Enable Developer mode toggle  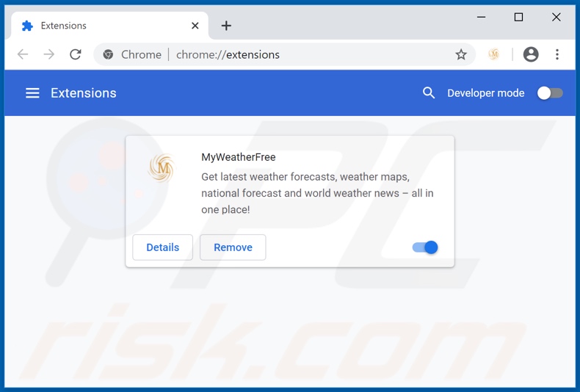(550, 92)
